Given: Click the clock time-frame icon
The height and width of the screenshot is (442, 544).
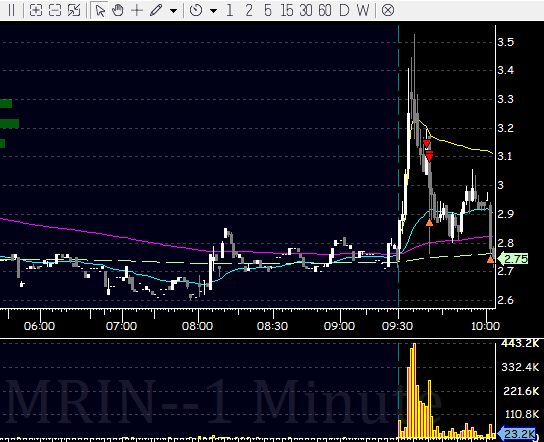Looking at the screenshot, I should pos(196,10).
